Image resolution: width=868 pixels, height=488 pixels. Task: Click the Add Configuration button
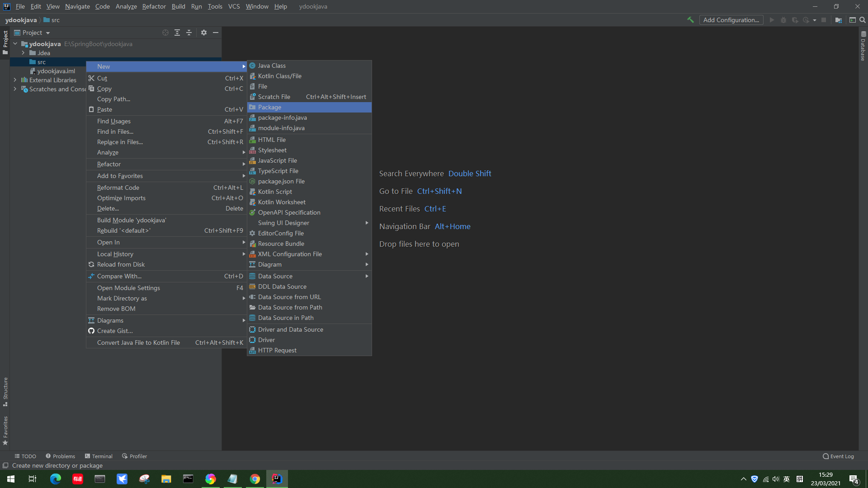[x=731, y=20]
